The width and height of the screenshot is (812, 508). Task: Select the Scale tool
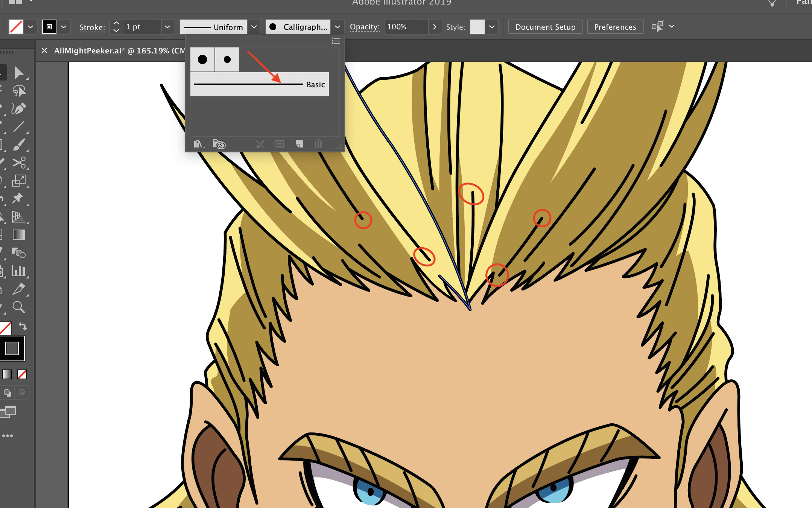coord(19,181)
